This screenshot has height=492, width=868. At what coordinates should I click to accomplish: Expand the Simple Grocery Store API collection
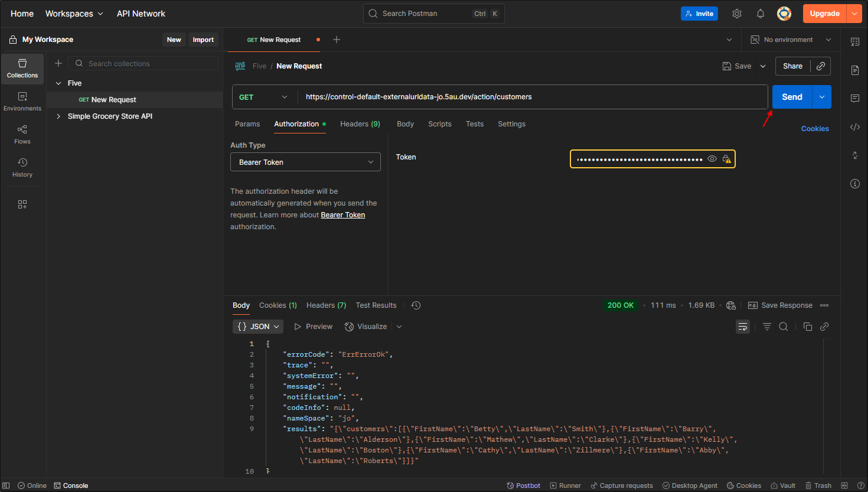tap(58, 116)
